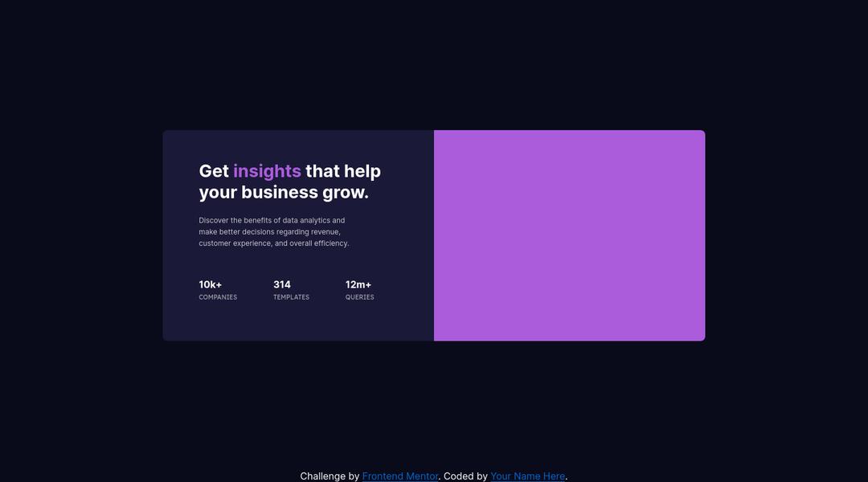Click the word "business" in the heading

(280, 193)
